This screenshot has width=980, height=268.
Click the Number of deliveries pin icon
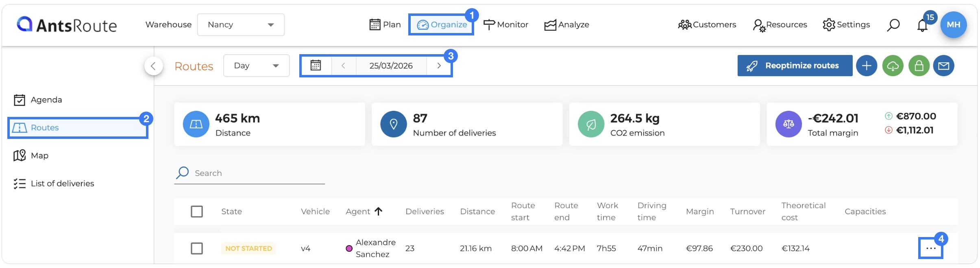pyautogui.click(x=393, y=124)
